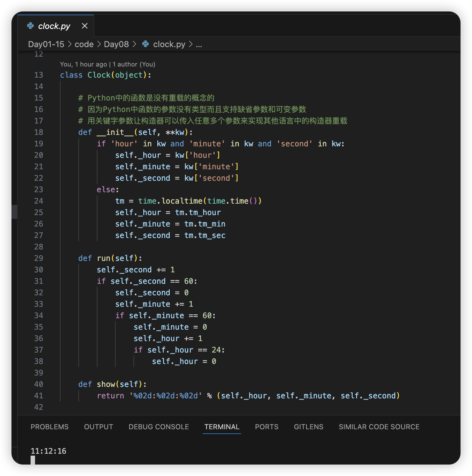Click the '...' breadcrumb to show symbols

tap(199, 44)
